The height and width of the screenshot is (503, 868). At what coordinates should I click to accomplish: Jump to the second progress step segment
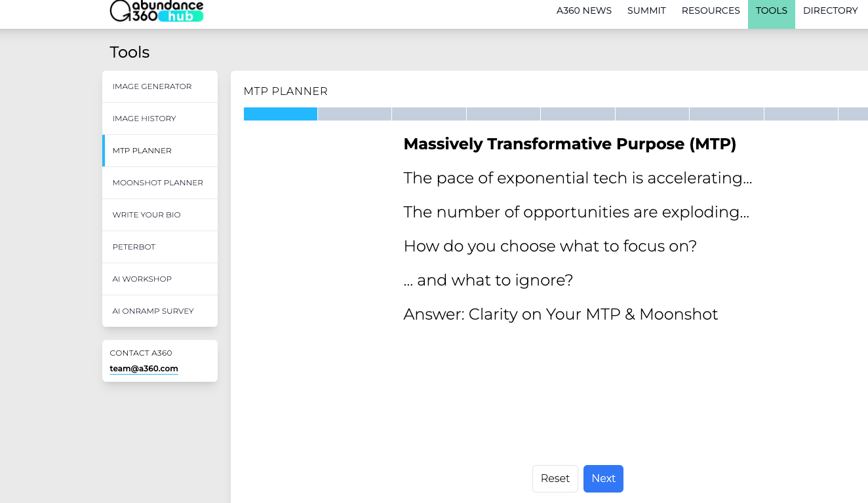pos(355,114)
